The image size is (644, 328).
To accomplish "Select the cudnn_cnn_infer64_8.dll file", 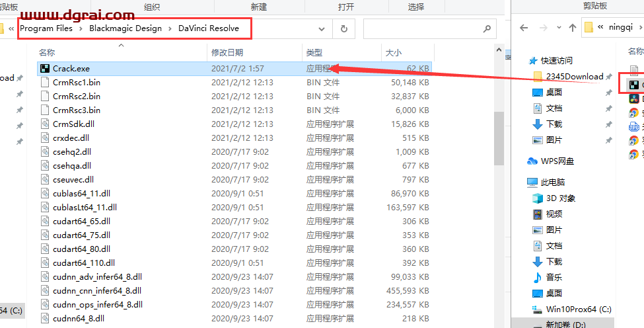I will pyautogui.click(x=234, y=290).
